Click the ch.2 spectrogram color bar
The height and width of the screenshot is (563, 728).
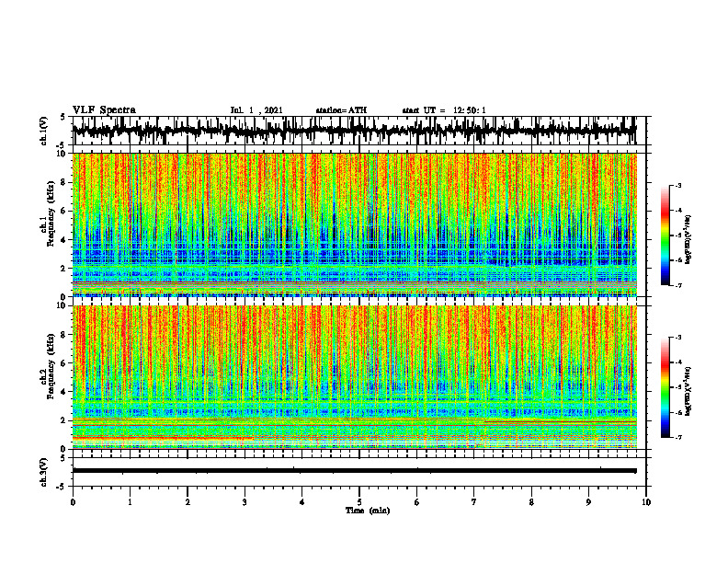click(665, 387)
